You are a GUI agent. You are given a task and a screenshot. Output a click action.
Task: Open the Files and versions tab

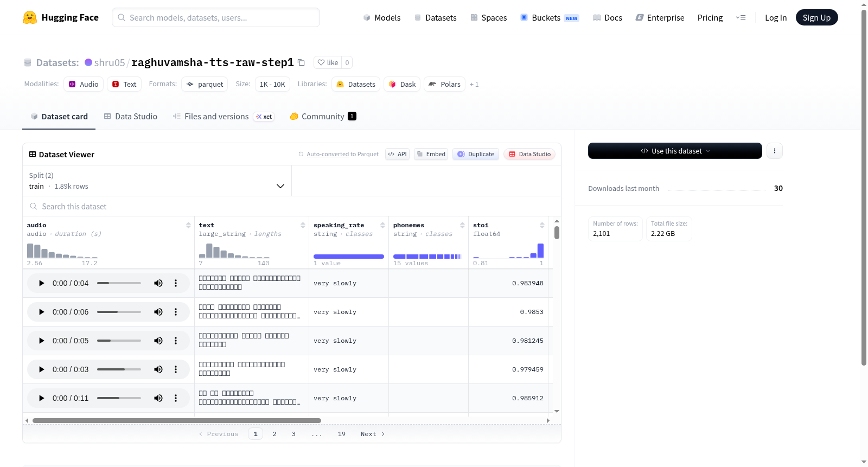[223, 116]
